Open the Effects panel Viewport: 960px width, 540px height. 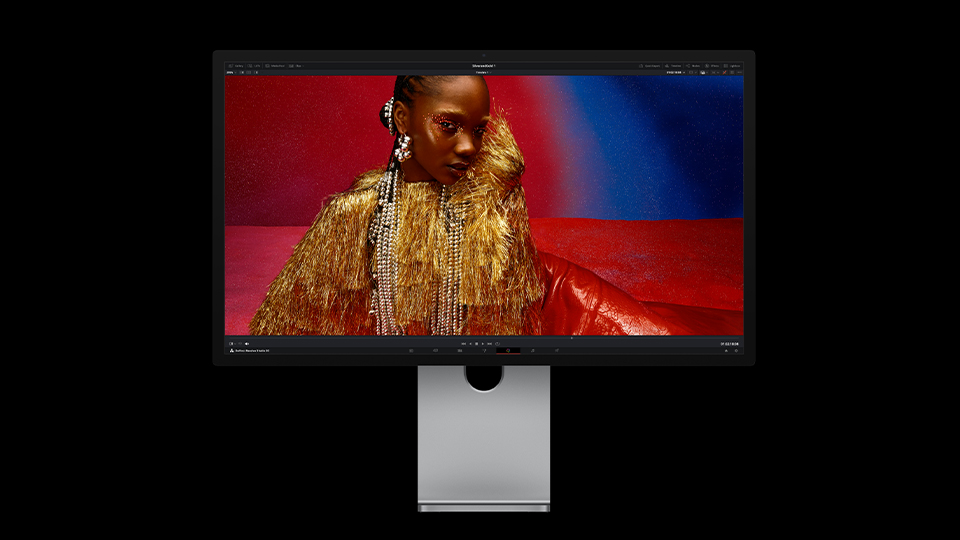pos(711,66)
